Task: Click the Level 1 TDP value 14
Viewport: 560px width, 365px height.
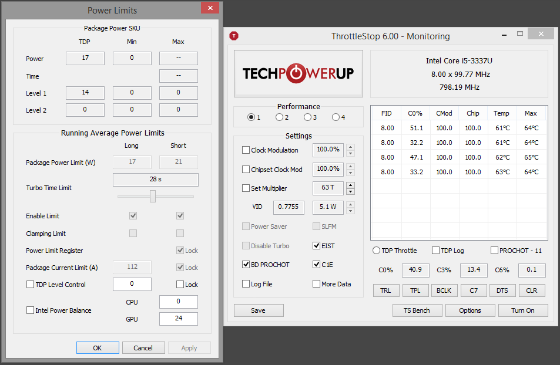Action: tap(85, 92)
